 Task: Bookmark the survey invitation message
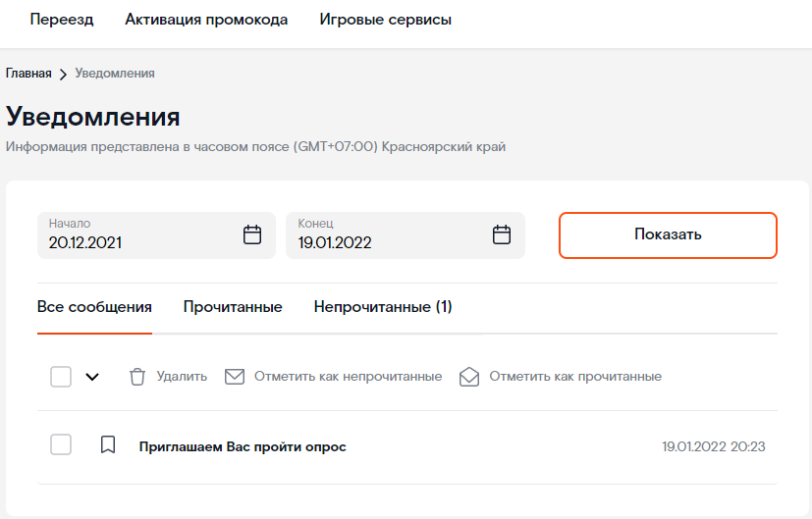108,445
